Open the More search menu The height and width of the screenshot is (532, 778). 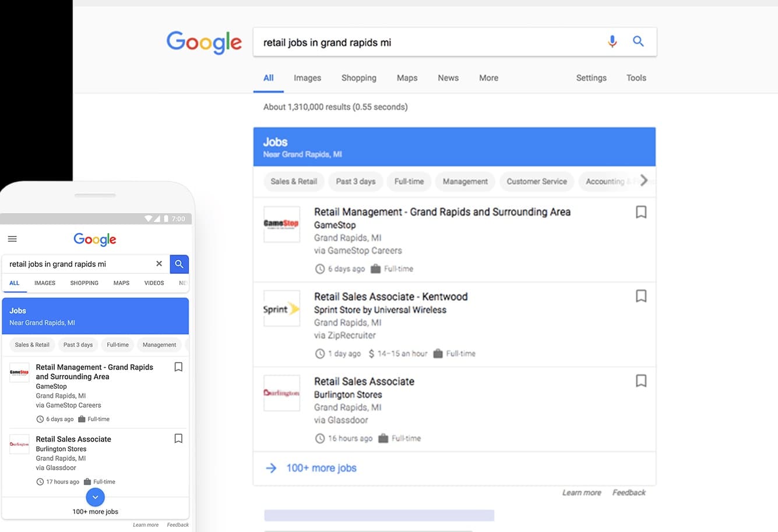(488, 78)
